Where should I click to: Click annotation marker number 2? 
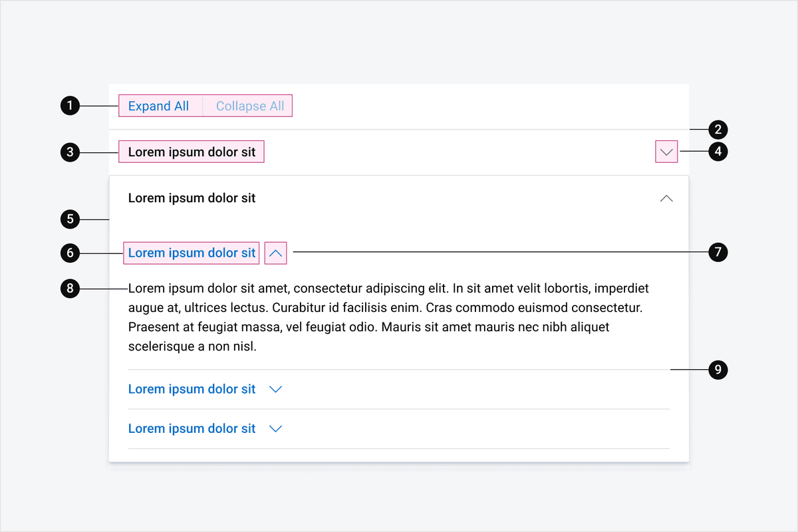(x=718, y=129)
